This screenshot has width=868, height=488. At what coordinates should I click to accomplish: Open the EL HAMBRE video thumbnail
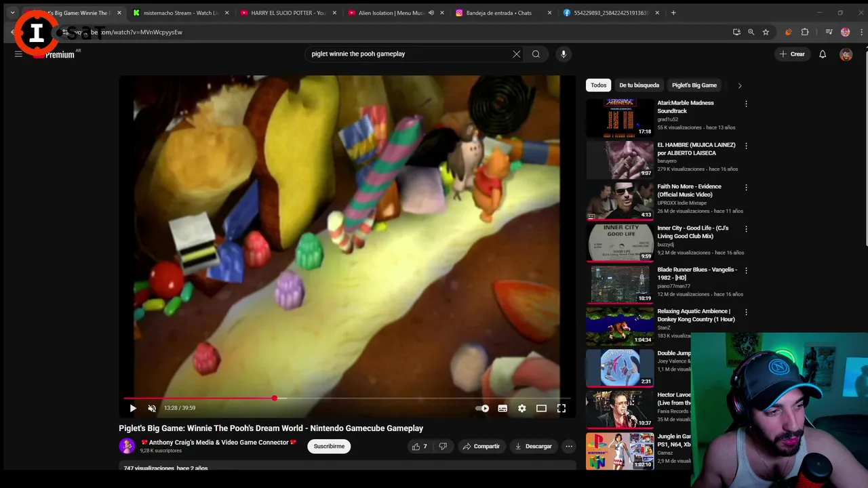(620, 159)
